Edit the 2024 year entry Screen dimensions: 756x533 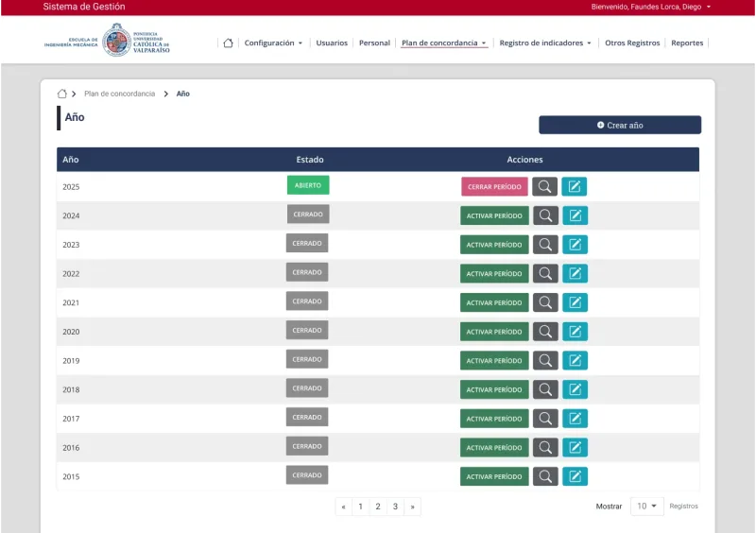tap(576, 215)
